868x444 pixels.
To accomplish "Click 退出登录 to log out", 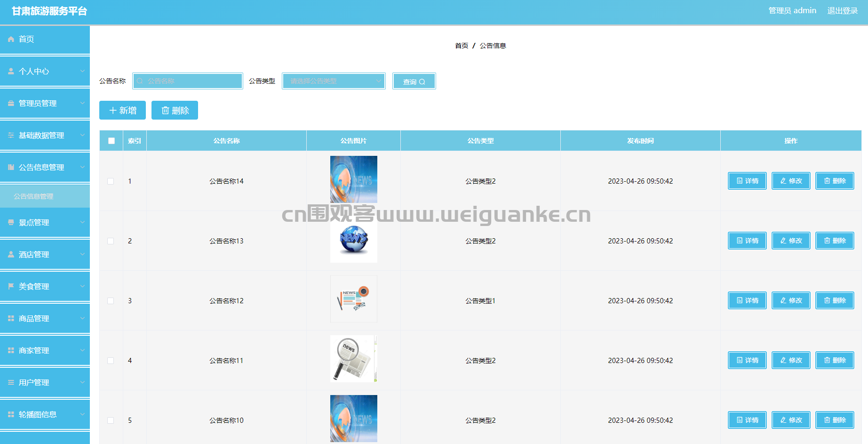I will point(842,10).
